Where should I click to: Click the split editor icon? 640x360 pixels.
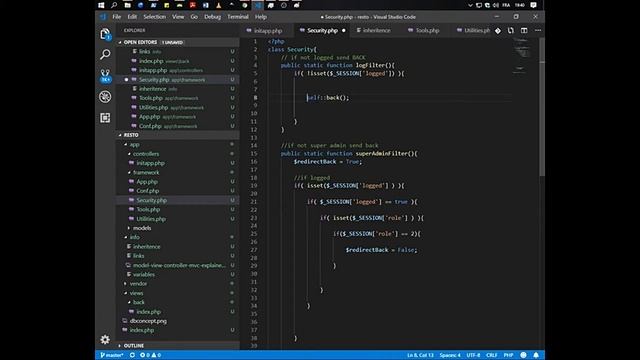[x=524, y=31]
